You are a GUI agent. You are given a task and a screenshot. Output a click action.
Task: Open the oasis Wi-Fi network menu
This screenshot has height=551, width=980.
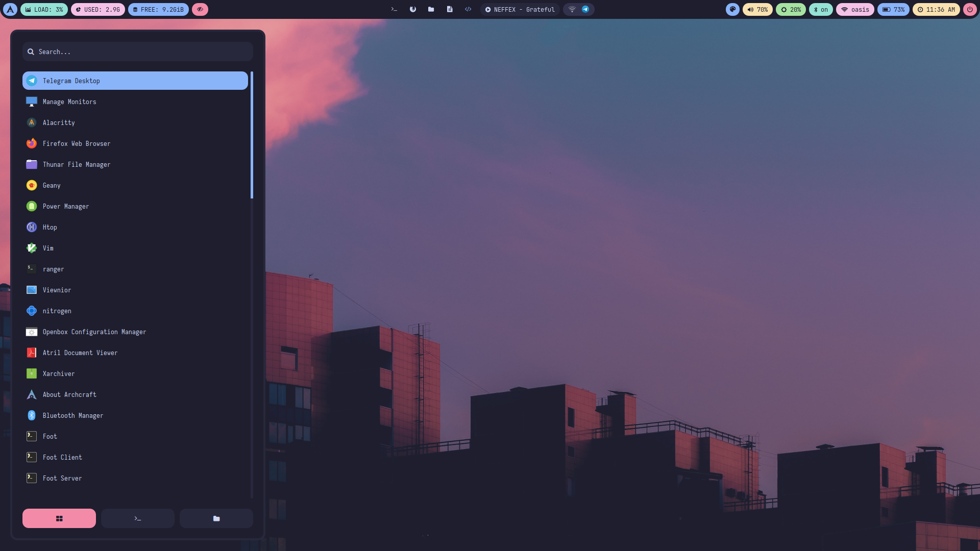click(855, 10)
